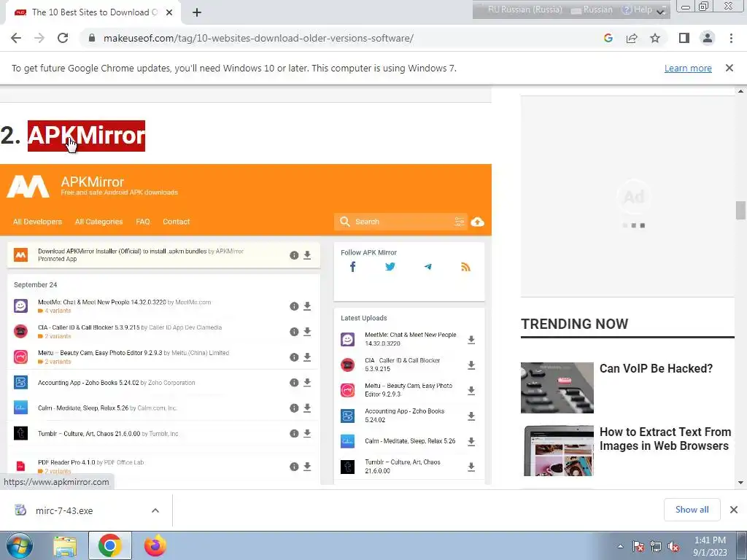
Task: Click "Latest Uploads" heading text
Action: (x=363, y=318)
